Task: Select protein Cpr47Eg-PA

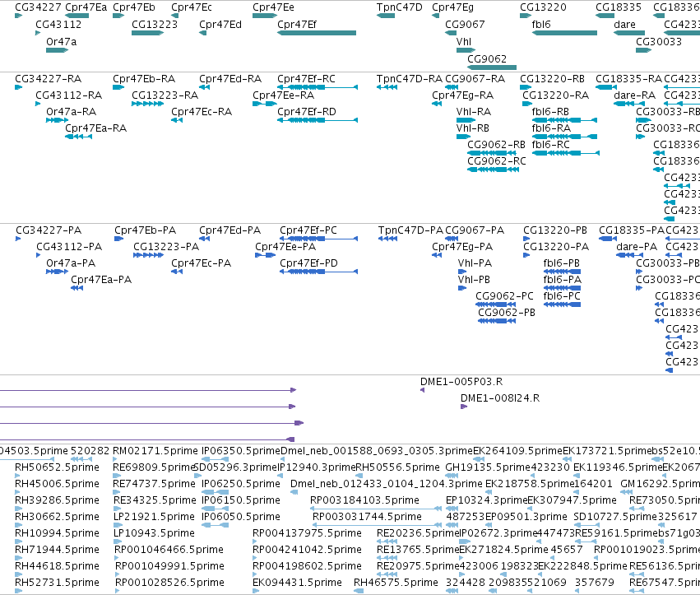Action: (x=437, y=255)
